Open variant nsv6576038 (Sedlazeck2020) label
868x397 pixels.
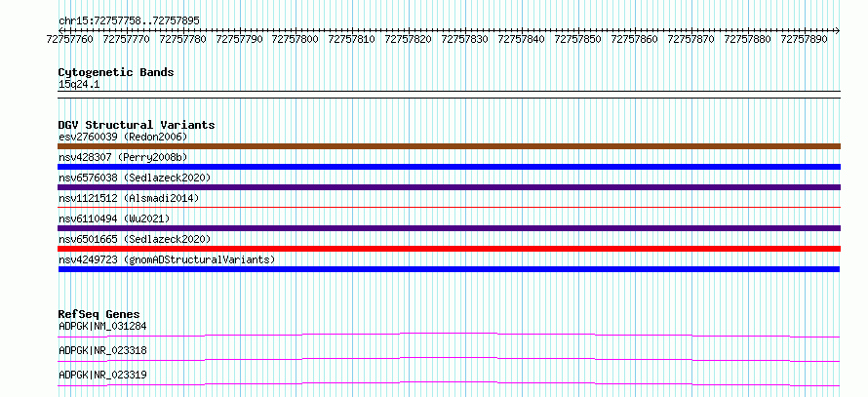[135, 178]
